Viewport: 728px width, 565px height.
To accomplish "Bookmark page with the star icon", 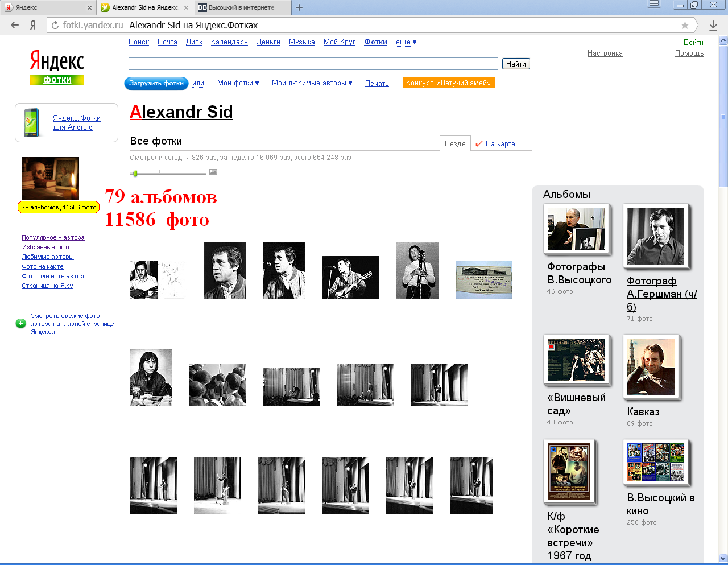I will pyautogui.click(x=685, y=25).
